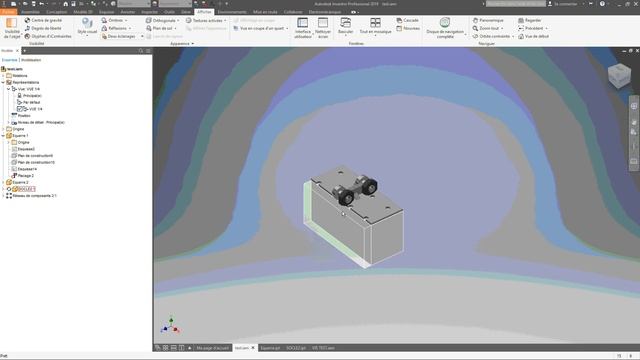
Task: Open the browser panel menu icon
Action: click(148, 51)
